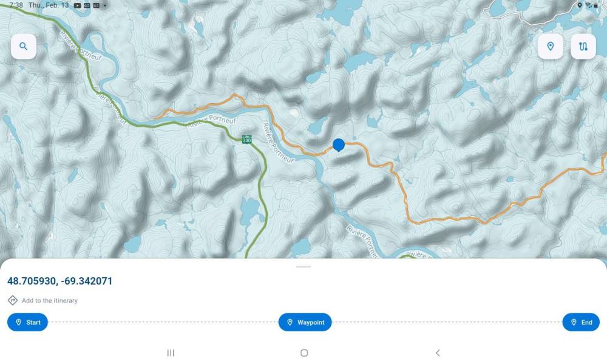Tap the location status icon in status bar
607x364 pixels.
[x=580, y=5]
